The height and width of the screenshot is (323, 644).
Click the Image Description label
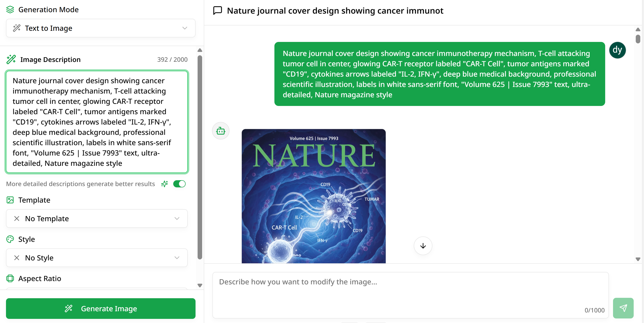51,59
